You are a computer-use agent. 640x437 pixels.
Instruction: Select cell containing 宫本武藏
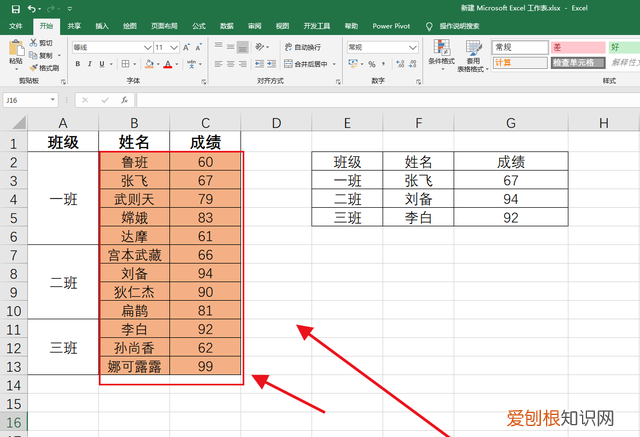134,255
